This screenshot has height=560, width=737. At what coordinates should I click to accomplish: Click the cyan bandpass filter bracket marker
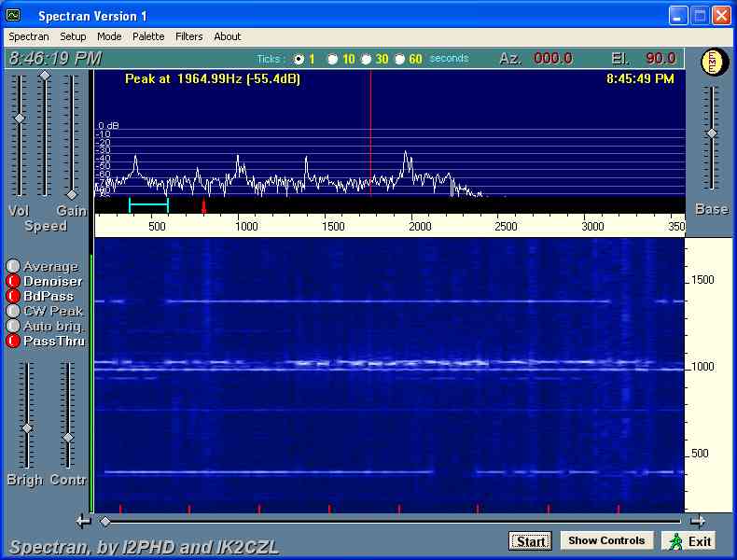point(148,204)
